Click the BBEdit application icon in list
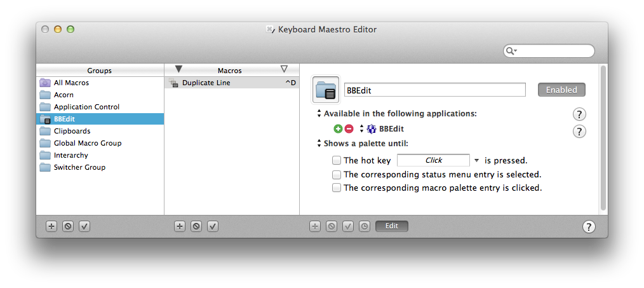The width and height of the screenshot is (644, 288). point(372,129)
